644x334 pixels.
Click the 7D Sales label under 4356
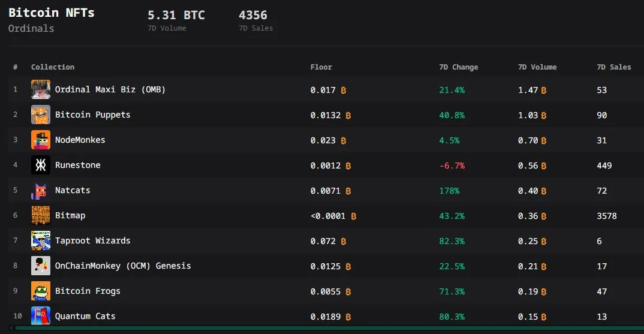pyautogui.click(x=256, y=28)
